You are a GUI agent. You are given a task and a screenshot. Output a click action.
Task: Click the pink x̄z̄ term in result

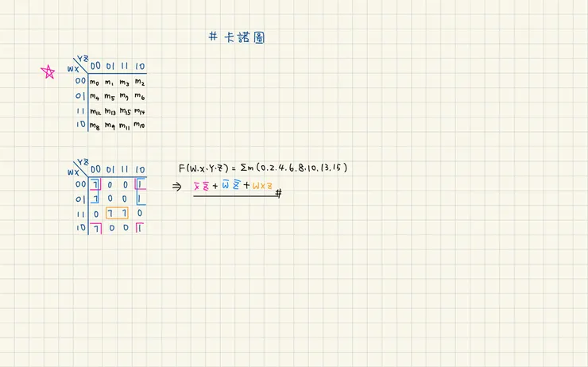(x=201, y=186)
